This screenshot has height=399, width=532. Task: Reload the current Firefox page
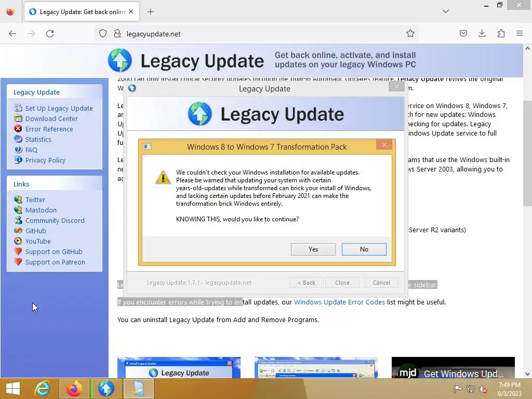click(x=50, y=34)
